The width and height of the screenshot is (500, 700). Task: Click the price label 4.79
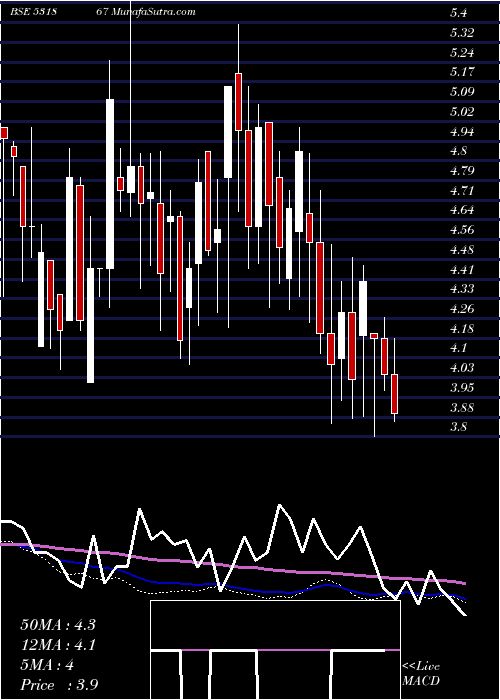pos(462,171)
